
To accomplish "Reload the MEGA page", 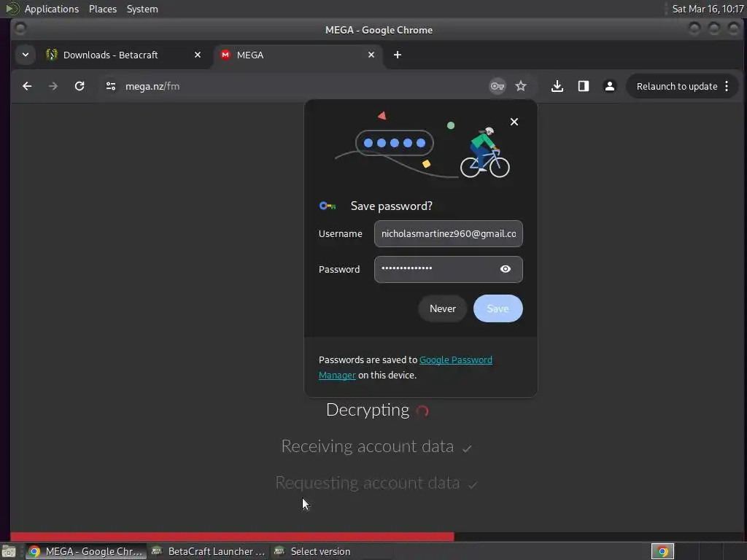I will (x=80, y=86).
